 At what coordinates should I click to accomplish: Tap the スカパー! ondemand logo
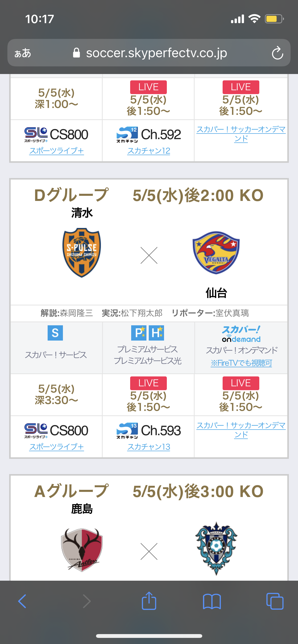tap(241, 334)
